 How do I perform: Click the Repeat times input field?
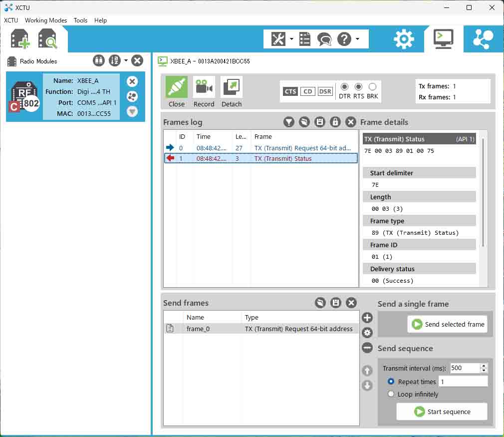(x=463, y=382)
